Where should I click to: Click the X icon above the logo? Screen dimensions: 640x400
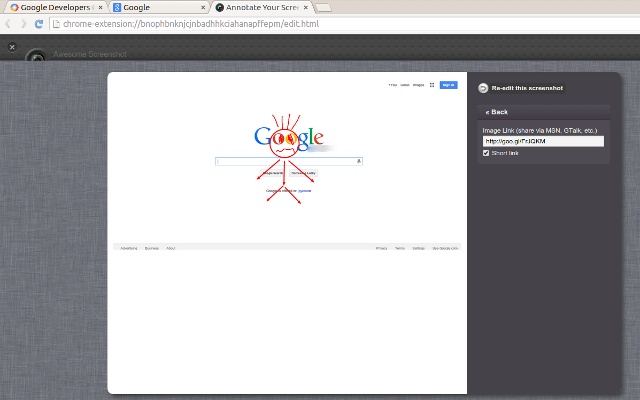click(12, 47)
